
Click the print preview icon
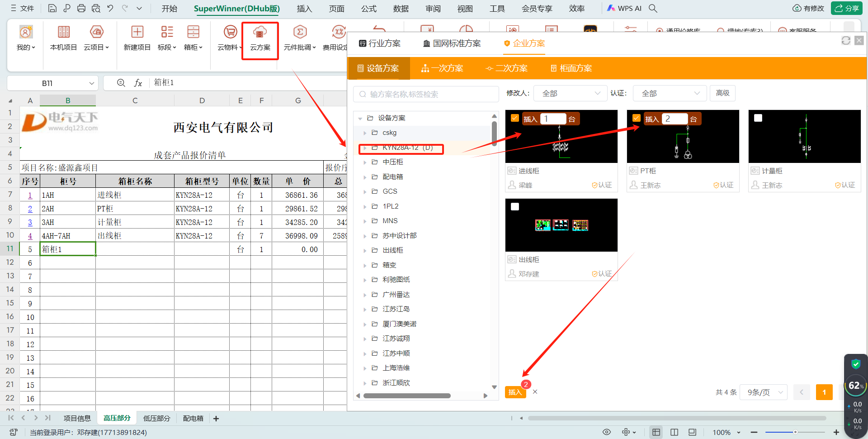[96, 8]
